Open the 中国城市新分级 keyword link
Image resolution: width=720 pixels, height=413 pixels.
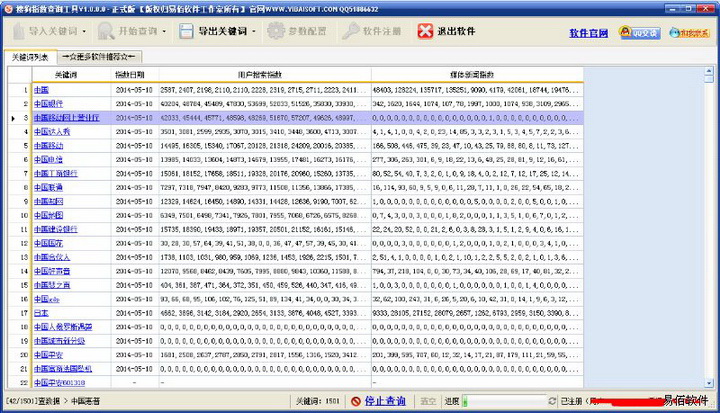pyautogui.click(x=59, y=341)
